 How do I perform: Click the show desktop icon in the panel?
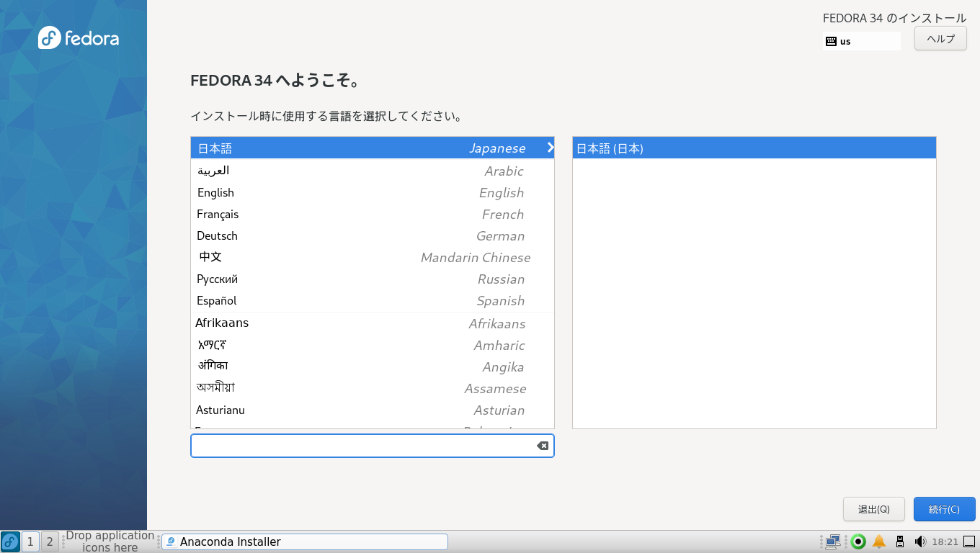pyautogui.click(x=969, y=541)
